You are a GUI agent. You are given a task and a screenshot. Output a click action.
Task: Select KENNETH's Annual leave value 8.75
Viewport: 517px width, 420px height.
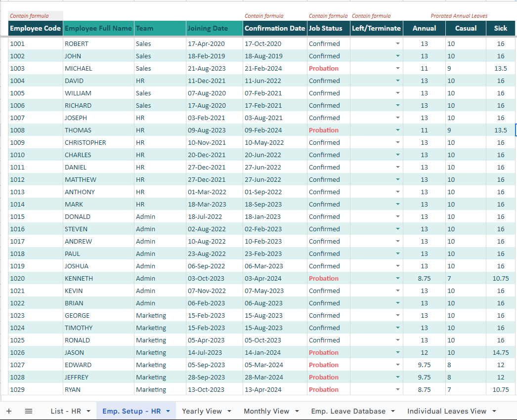coord(424,278)
